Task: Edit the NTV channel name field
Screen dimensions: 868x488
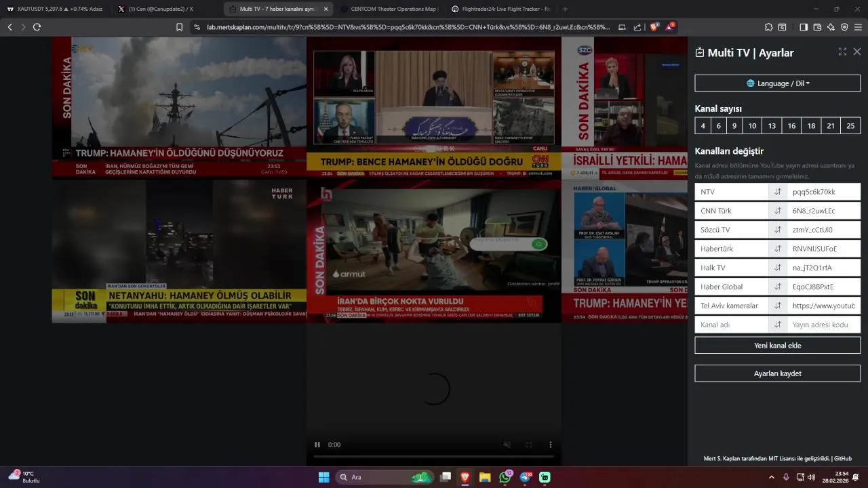Action: (x=732, y=192)
